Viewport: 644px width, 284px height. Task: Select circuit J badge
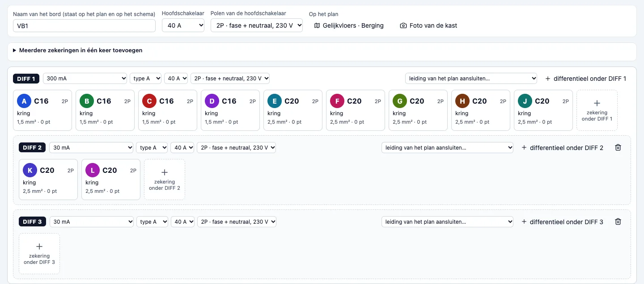coord(525,101)
